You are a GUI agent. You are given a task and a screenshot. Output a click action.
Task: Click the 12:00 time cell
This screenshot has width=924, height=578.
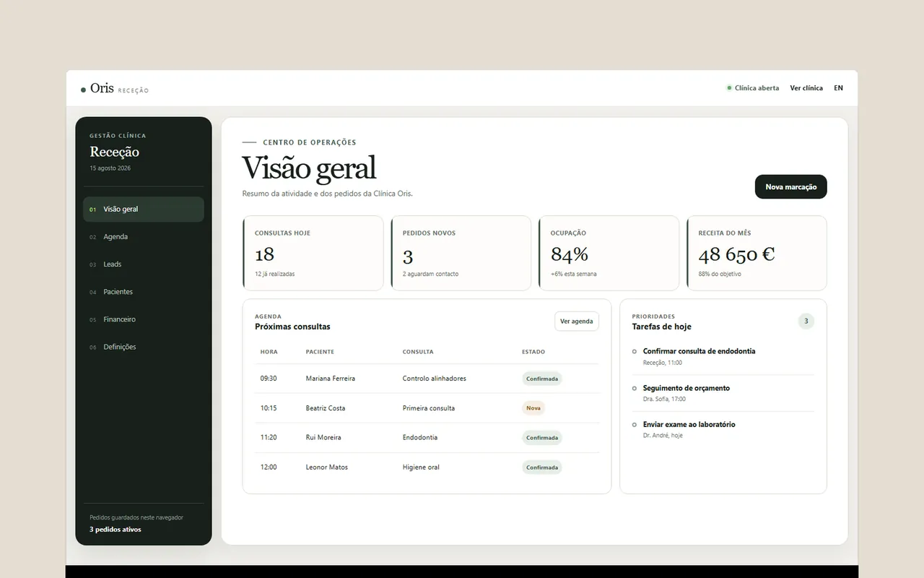pos(269,467)
